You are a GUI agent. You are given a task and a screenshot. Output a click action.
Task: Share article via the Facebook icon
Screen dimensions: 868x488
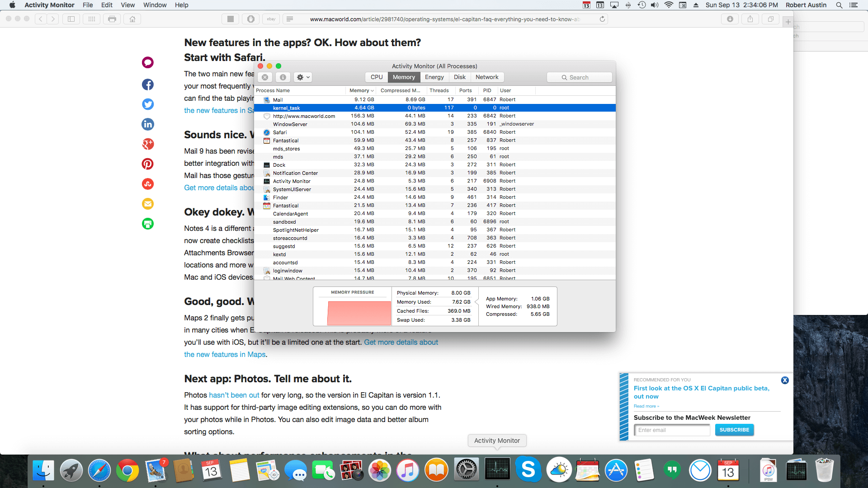click(x=148, y=84)
